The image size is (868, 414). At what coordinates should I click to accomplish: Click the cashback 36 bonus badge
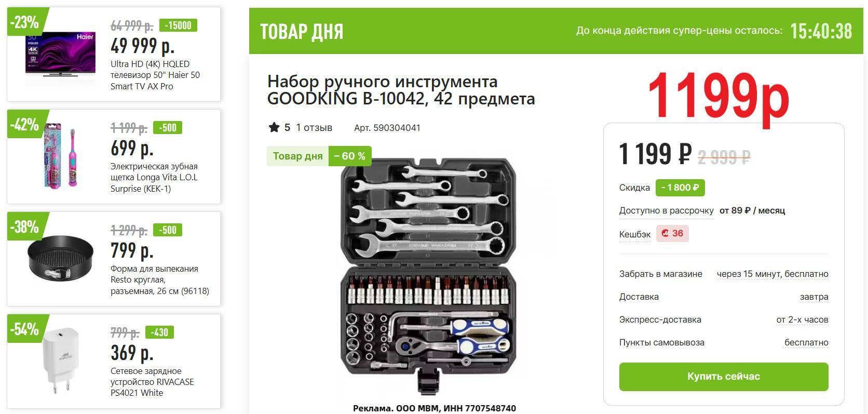[x=672, y=234]
